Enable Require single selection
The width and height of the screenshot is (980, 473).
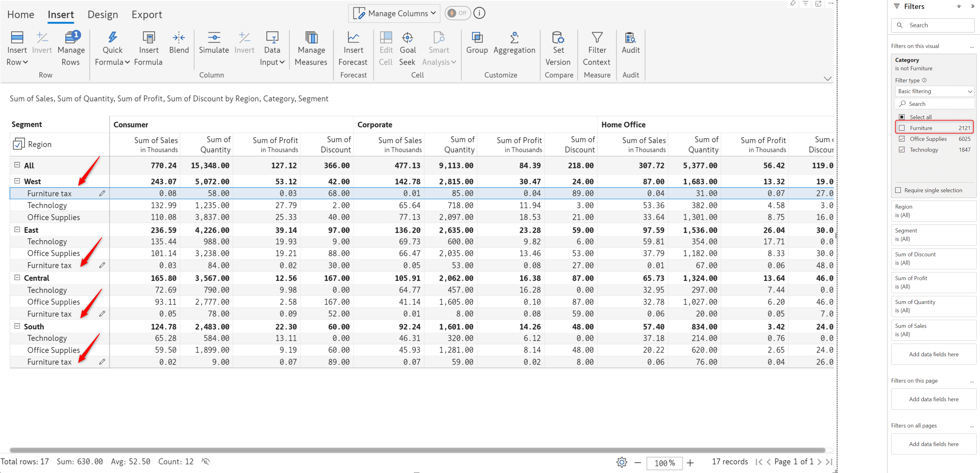pyautogui.click(x=898, y=190)
